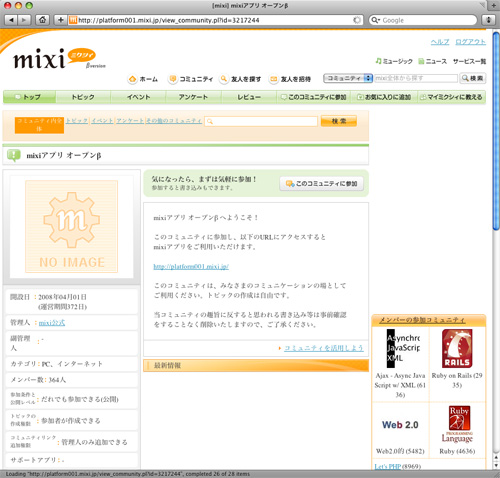
Task: Focus the Google search box
Action: [423, 20]
